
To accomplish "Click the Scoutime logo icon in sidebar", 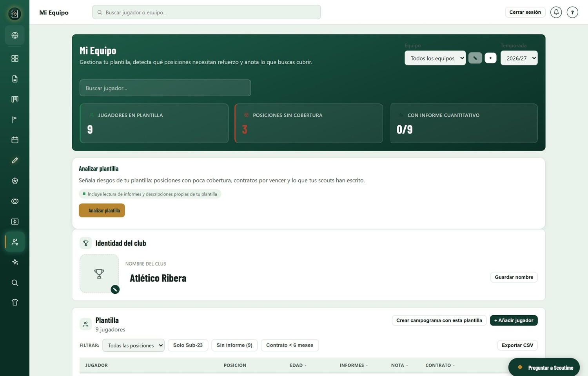I will coord(15,14).
